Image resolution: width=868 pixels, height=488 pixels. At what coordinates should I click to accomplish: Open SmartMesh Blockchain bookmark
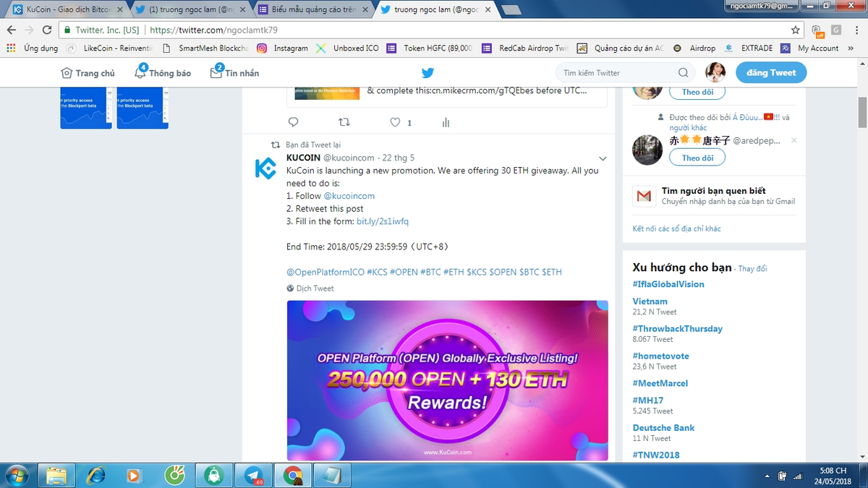coord(205,48)
